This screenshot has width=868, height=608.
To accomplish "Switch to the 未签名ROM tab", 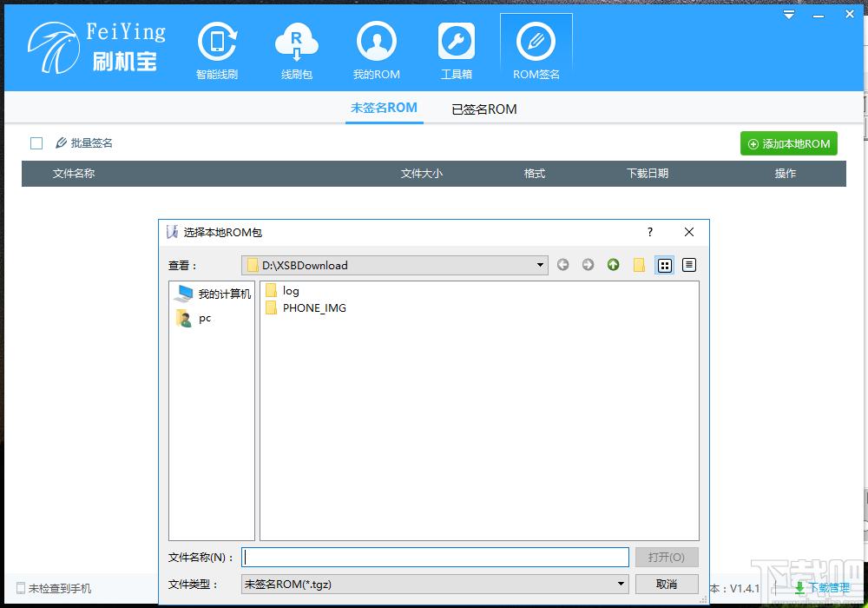I will 385,108.
